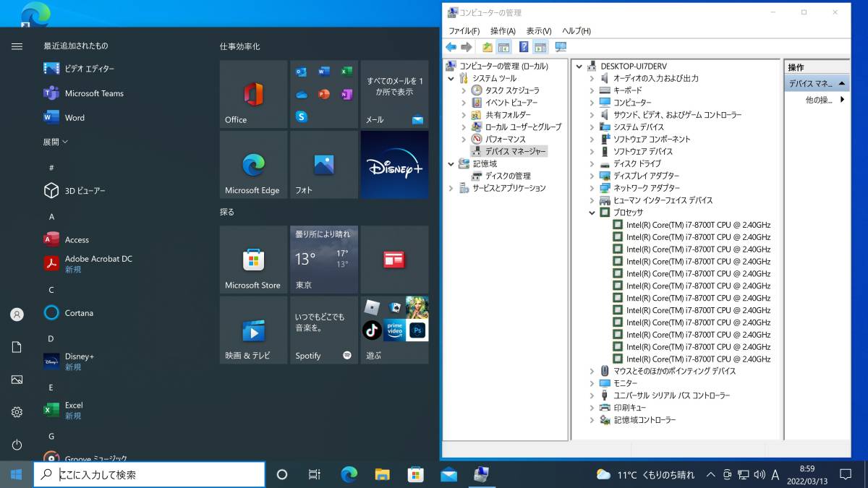This screenshot has width=868, height=488.
Task: Open the Office tile in Start menu
Action: tap(253, 94)
